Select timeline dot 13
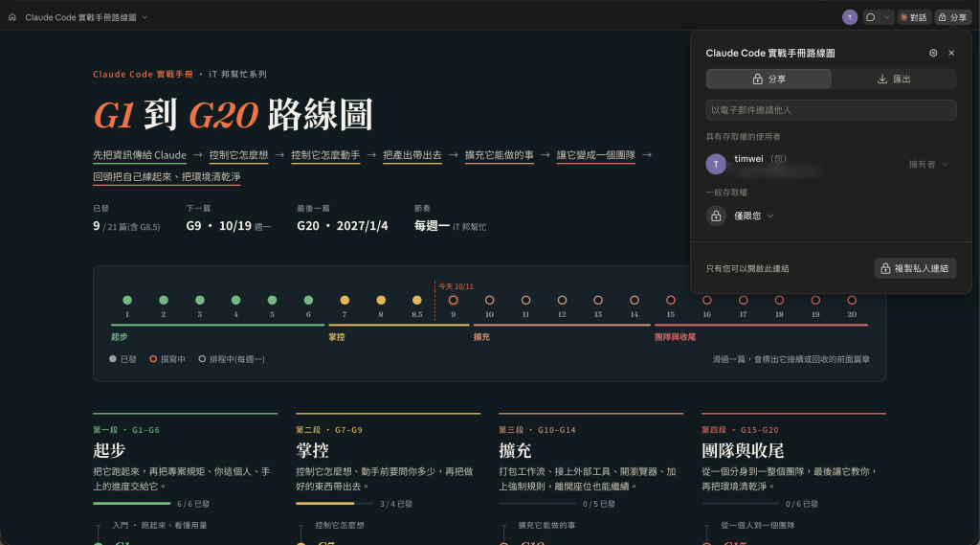980x545 pixels. pyautogui.click(x=598, y=301)
